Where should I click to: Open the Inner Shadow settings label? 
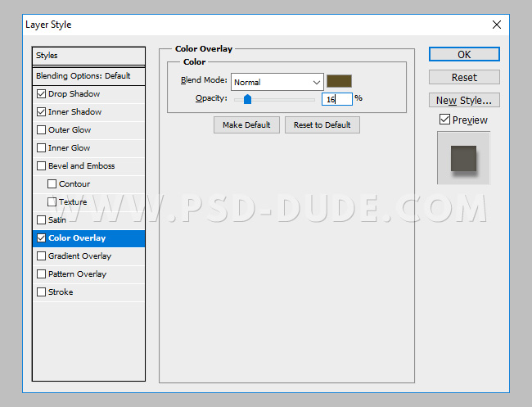(x=74, y=111)
